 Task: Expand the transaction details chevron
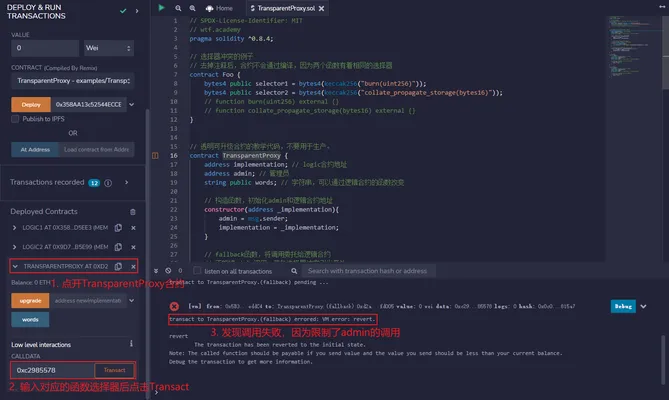[x=643, y=306]
